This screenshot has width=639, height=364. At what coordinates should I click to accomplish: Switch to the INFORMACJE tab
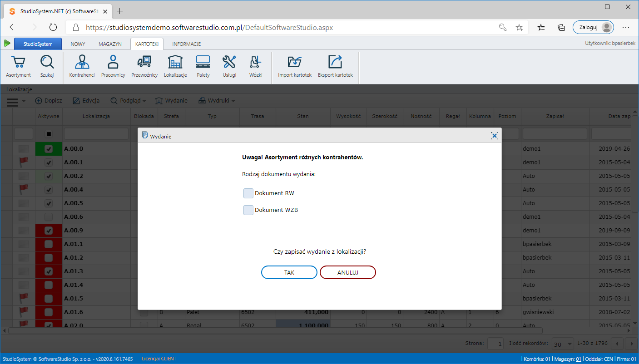[187, 44]
